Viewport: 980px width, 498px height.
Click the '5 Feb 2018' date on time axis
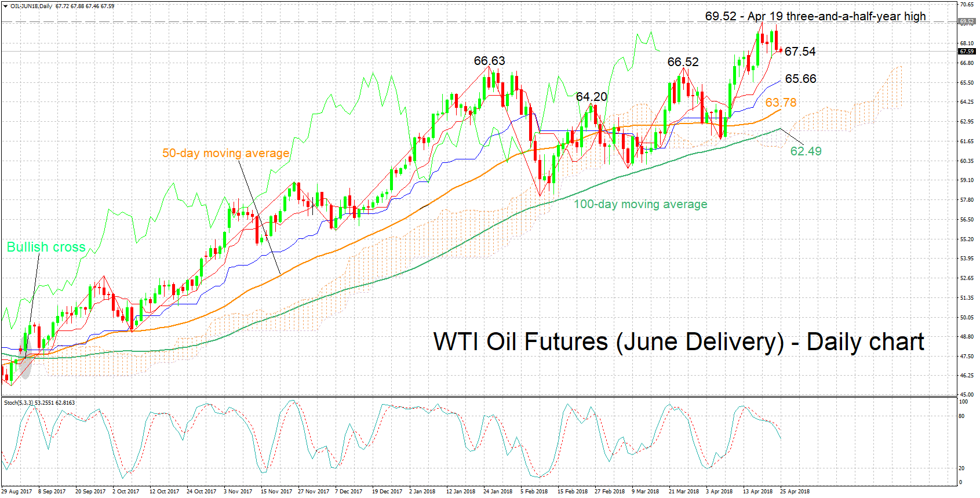click(534, 491)
